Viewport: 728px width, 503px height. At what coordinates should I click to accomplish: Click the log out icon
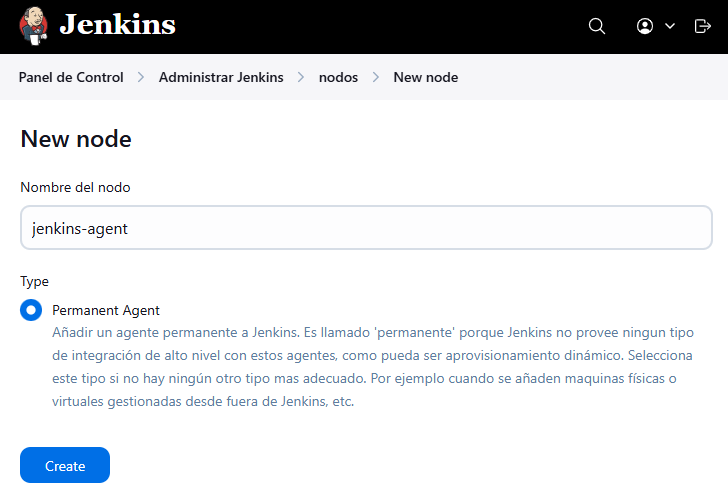coord(702,26)
